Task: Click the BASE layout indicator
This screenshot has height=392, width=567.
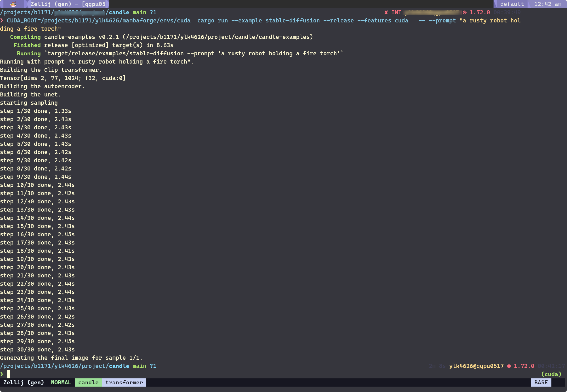Action: pyautogui.click(x=541, y=382)
